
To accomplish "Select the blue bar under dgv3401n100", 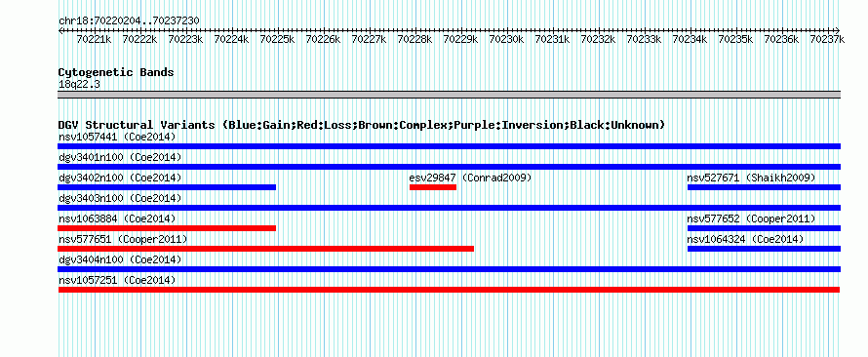I will coord(449,167).
